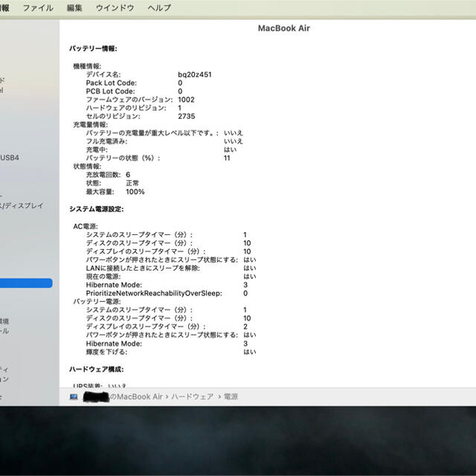
Task: Click the PrioritizeNetworkReachabilityOverSleep label
Action: [154, 293]
